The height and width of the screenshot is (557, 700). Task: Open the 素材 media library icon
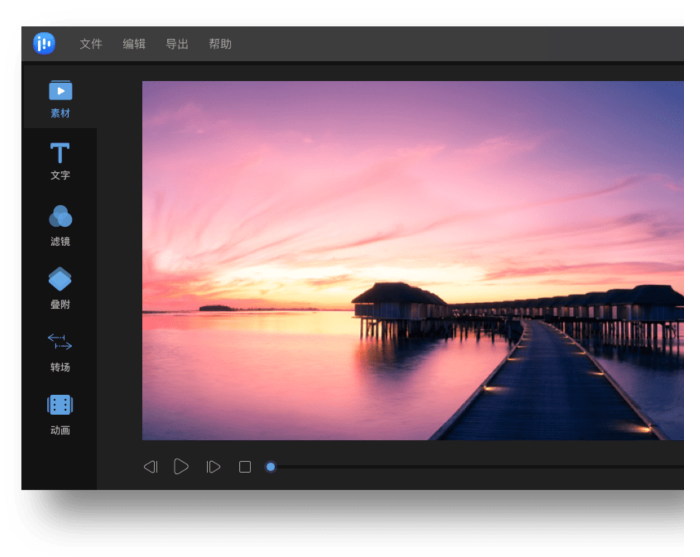(60, 91)
